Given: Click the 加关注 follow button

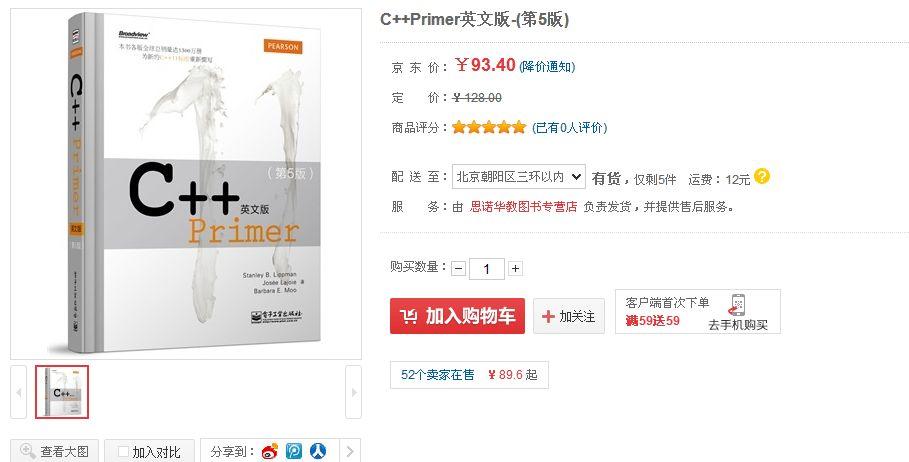Looking at the screenshot, I should 569,317.
